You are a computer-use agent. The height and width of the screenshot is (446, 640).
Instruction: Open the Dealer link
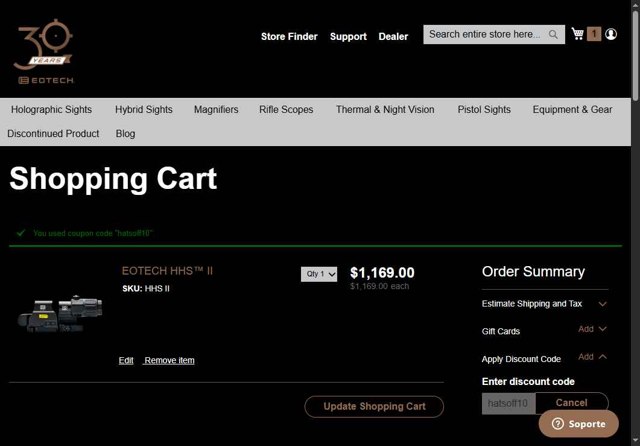393,36
